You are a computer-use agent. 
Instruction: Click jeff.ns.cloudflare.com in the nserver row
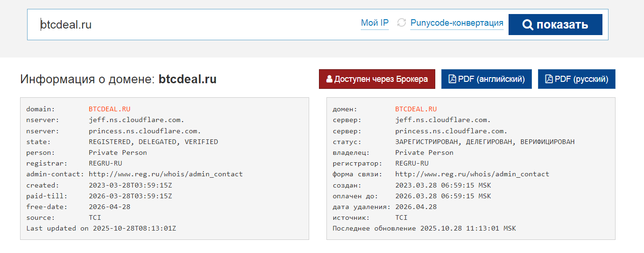point(136,120)
